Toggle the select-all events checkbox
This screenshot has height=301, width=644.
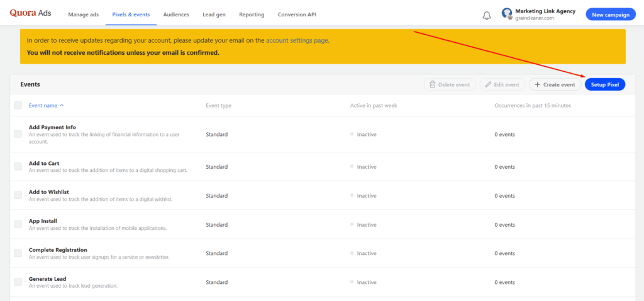pyautogui.click(x=18, y=105)
